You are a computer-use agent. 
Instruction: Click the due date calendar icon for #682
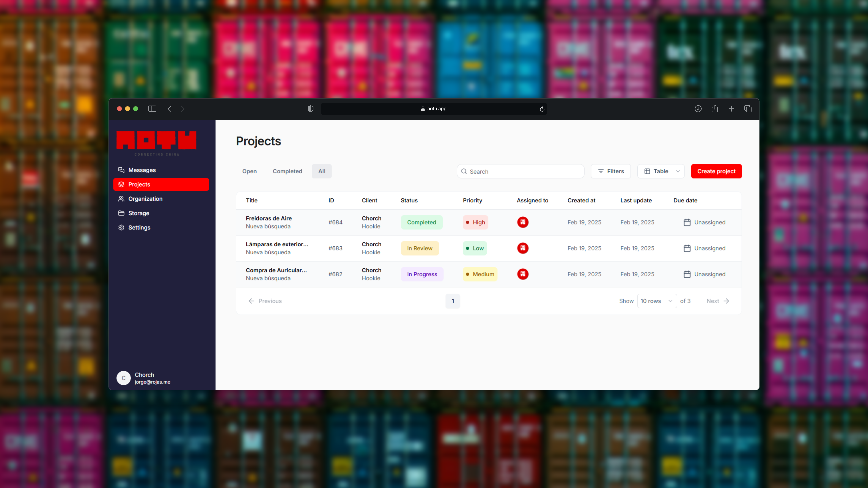[687, 274]
